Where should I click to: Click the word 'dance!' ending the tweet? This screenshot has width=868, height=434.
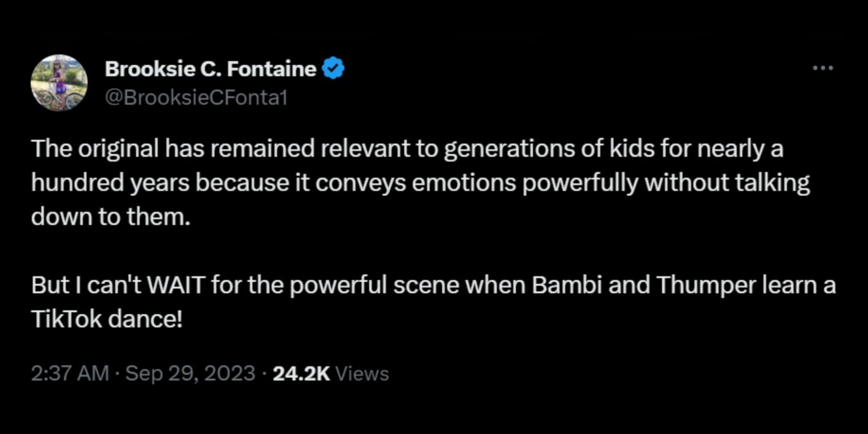145,319
